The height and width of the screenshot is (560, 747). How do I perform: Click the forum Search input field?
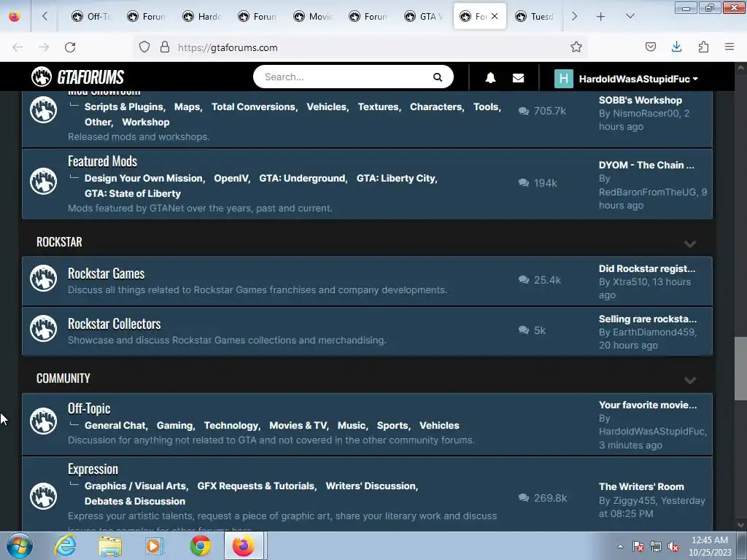pos(343,77)
